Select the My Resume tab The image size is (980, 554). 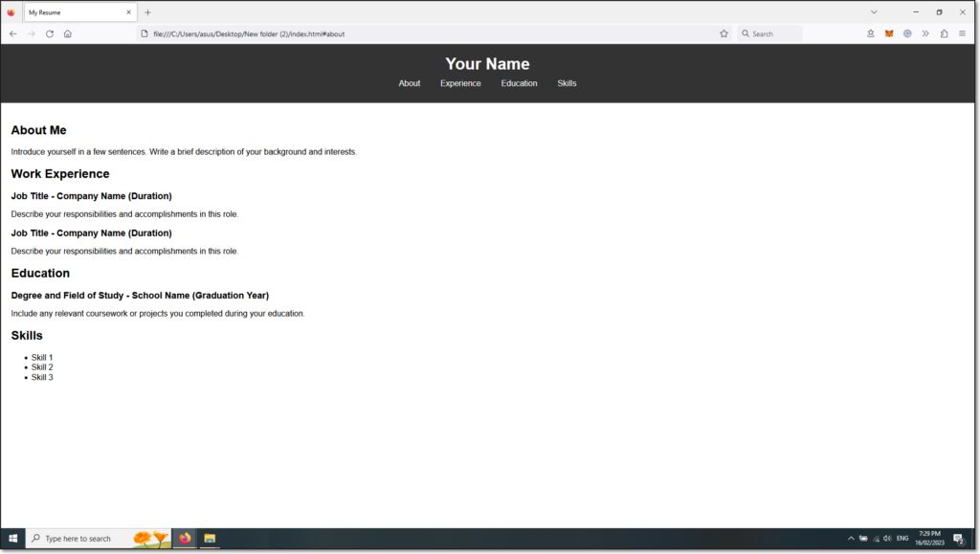(x=72, y=12)
